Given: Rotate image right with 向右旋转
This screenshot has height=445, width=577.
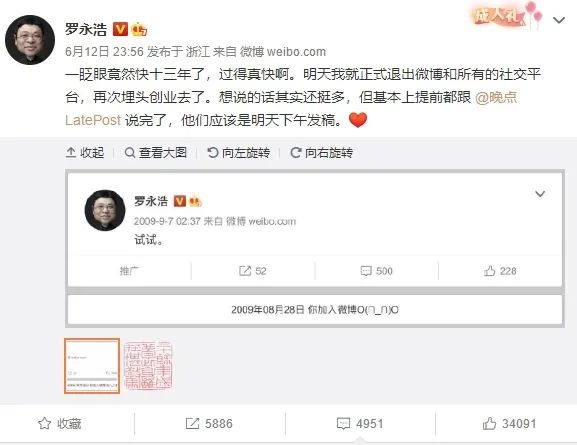Looking at the screenshot, I should click(x=322, y=152).
